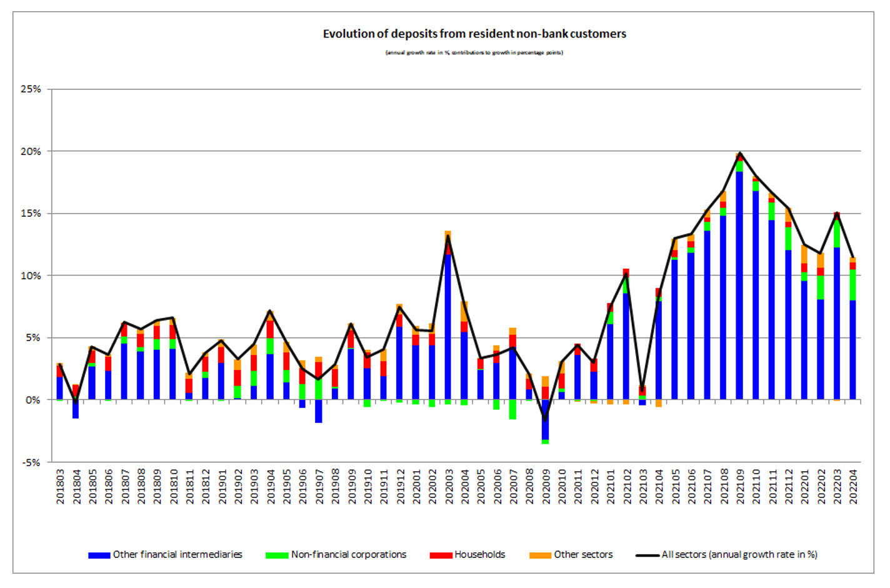Click the 202112 x-axis label

coord(788,487)
